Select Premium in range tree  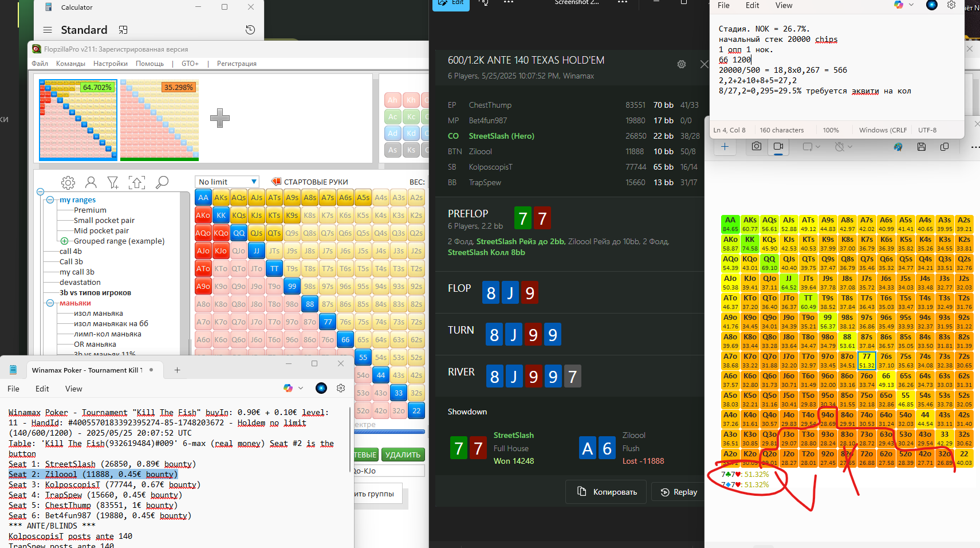point(90,210)
